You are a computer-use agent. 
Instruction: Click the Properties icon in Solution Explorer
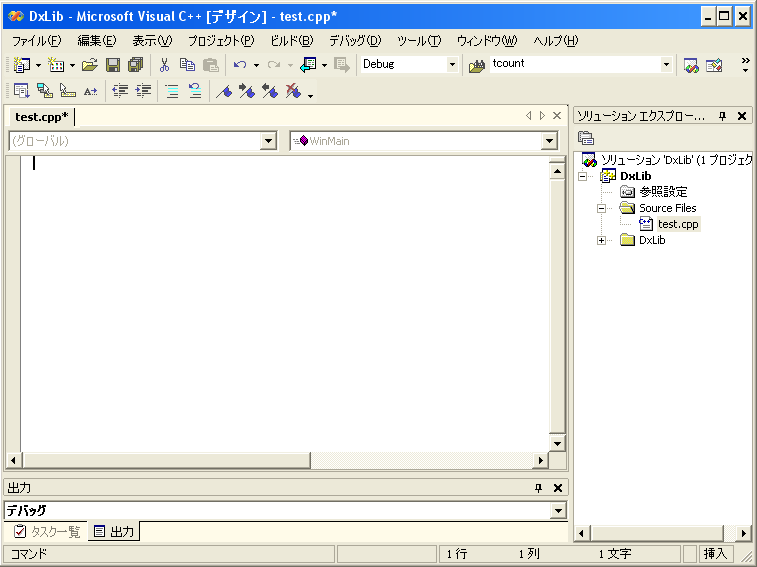[x=586, y=138]
